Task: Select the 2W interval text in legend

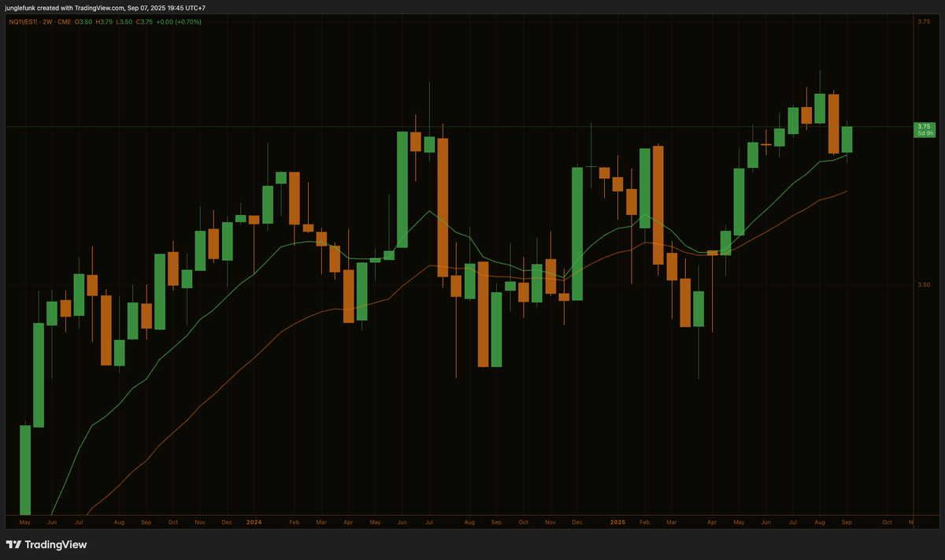Action: pyautogui.click(x=46, y=22)
